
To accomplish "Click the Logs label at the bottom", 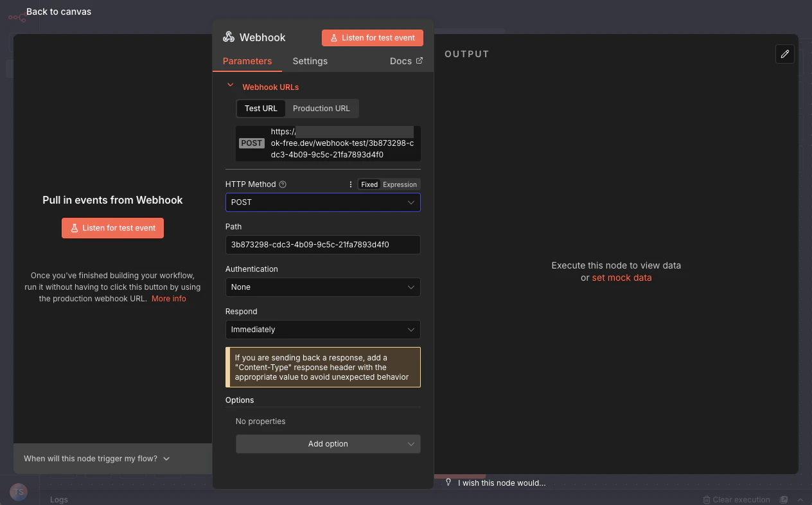I will [x=59, y=499].
